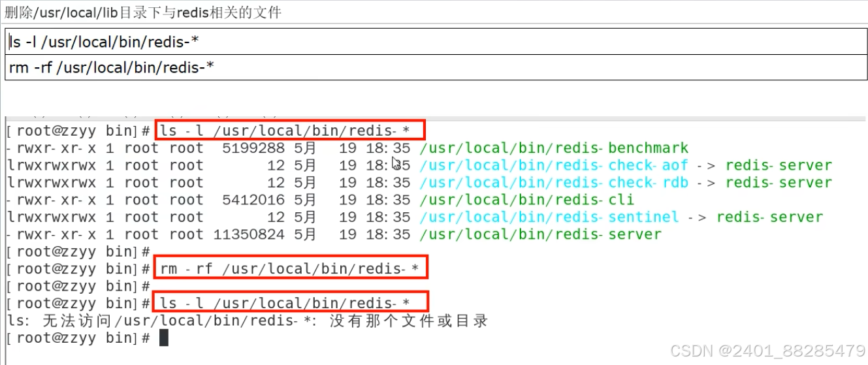Click the first terminal command ls -l redis-*

[x=289, y=131]
